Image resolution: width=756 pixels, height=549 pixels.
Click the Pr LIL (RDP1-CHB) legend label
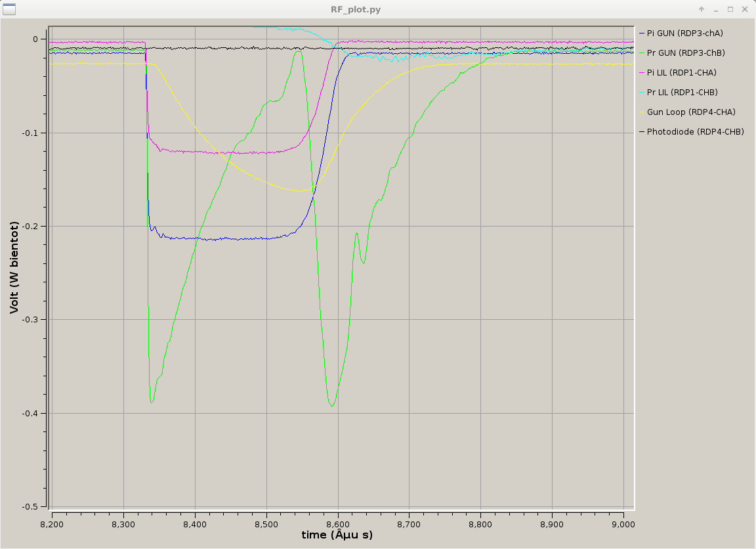click(682, 92)
